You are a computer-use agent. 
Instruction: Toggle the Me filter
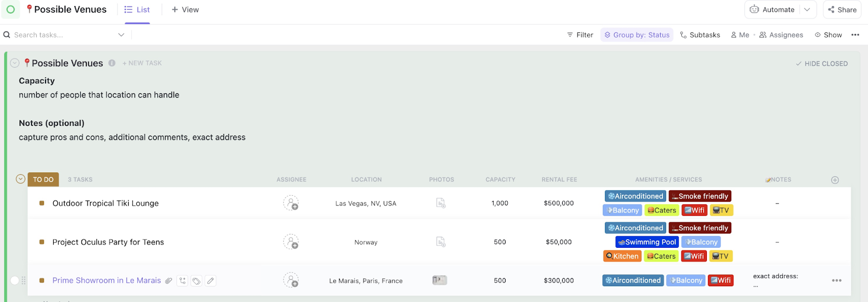pos(740,35)
